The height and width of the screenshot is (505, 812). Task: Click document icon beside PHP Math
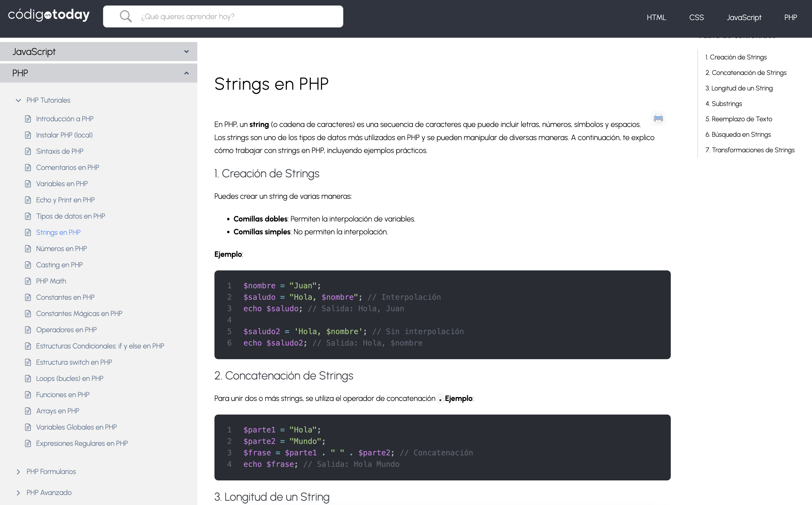tap(28, 281)
